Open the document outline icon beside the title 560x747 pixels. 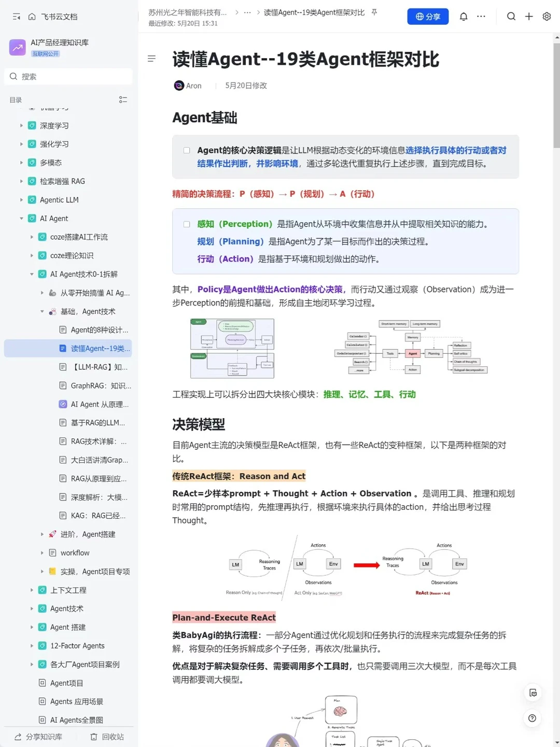(151, 59)
